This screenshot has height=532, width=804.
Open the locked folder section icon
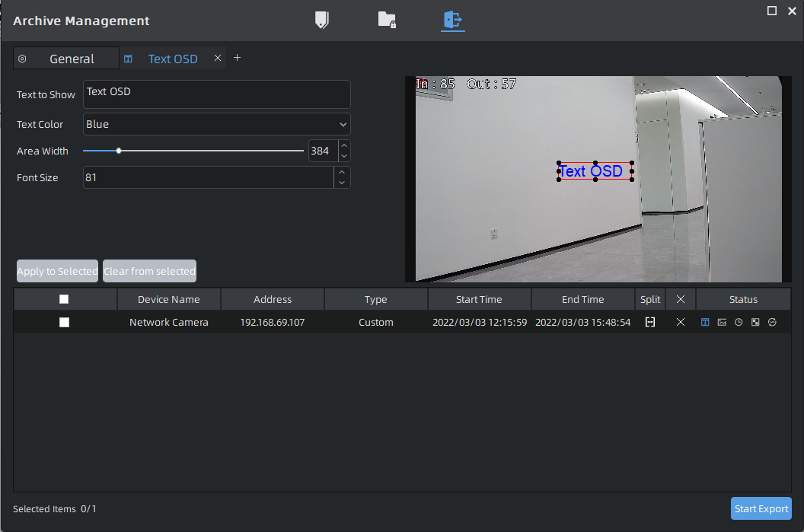[387, 20]
